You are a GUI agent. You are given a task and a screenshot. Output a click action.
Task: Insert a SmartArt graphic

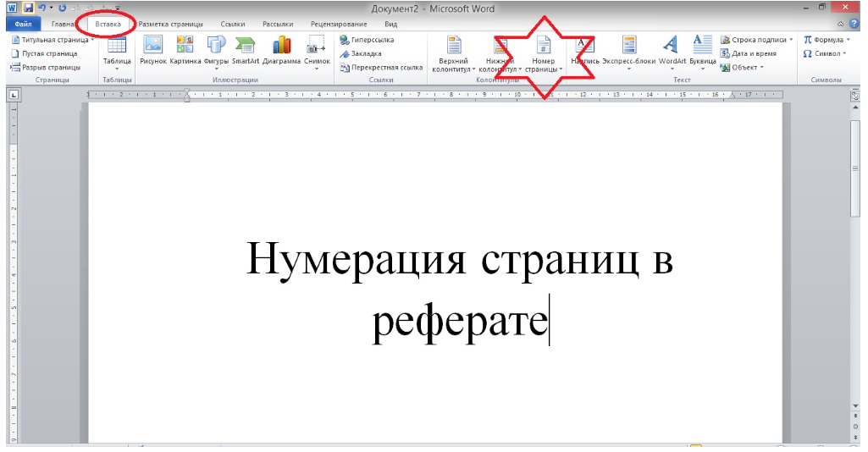pyautogui.click(x=246, y=51)
